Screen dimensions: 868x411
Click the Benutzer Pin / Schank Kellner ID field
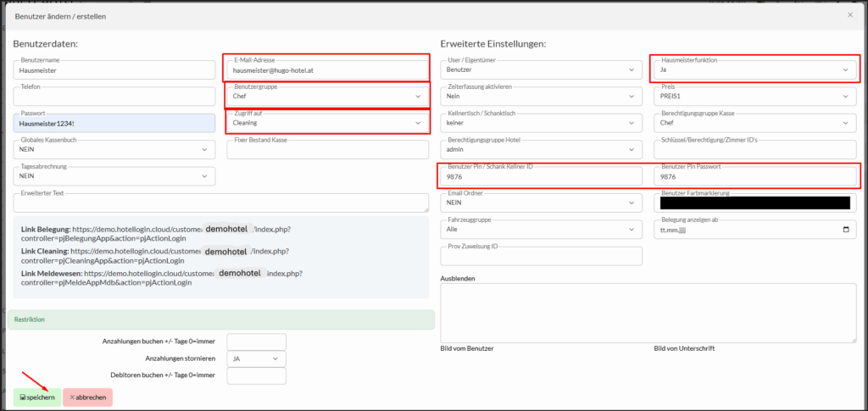[541, 177]
